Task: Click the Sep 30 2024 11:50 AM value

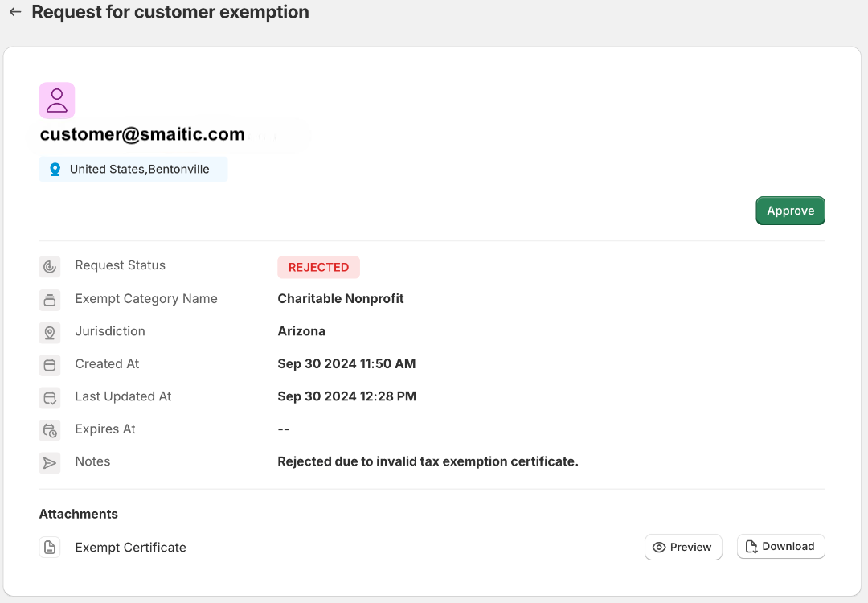Action: point(346,363)
